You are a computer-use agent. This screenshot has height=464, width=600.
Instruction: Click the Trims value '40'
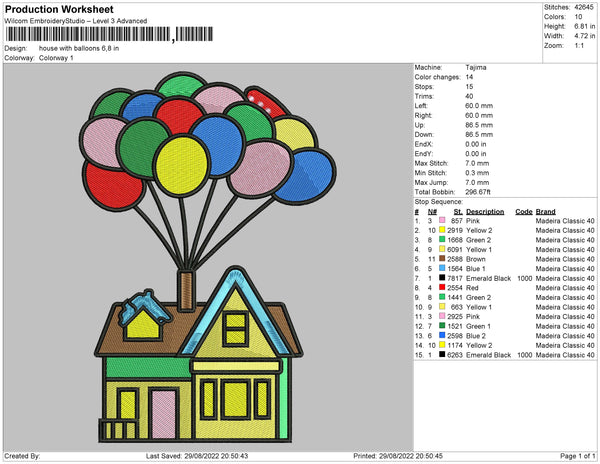coord(469,96)
